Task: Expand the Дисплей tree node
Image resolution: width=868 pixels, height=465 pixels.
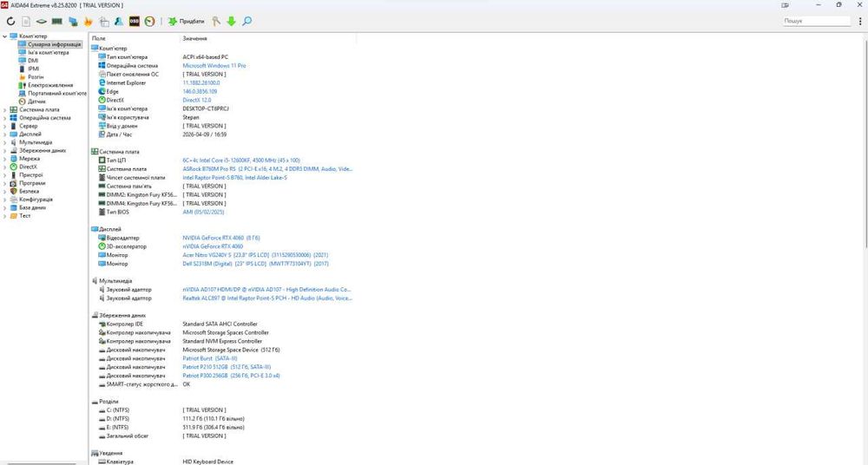Action: [x=5, y=134]
